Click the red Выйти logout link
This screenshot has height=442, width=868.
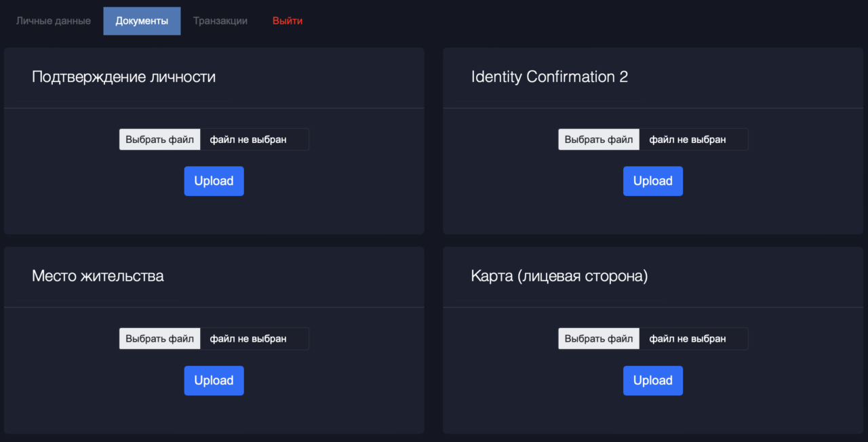coord(288,21)
